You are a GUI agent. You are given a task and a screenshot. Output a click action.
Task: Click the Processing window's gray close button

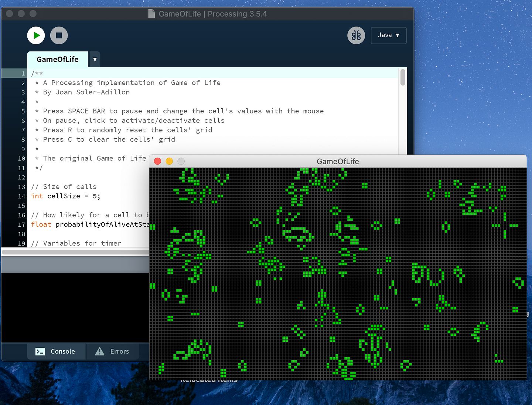pos(10,14)
